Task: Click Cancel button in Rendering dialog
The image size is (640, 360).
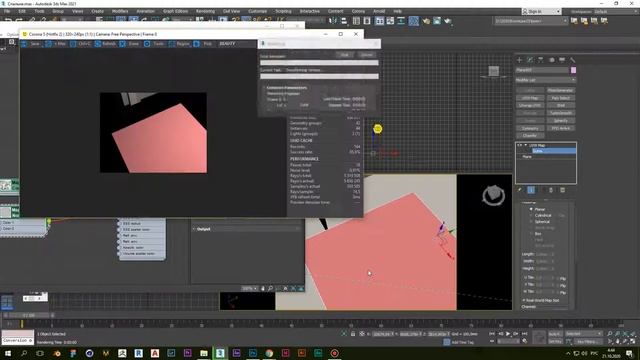Action: coord(367,55)
